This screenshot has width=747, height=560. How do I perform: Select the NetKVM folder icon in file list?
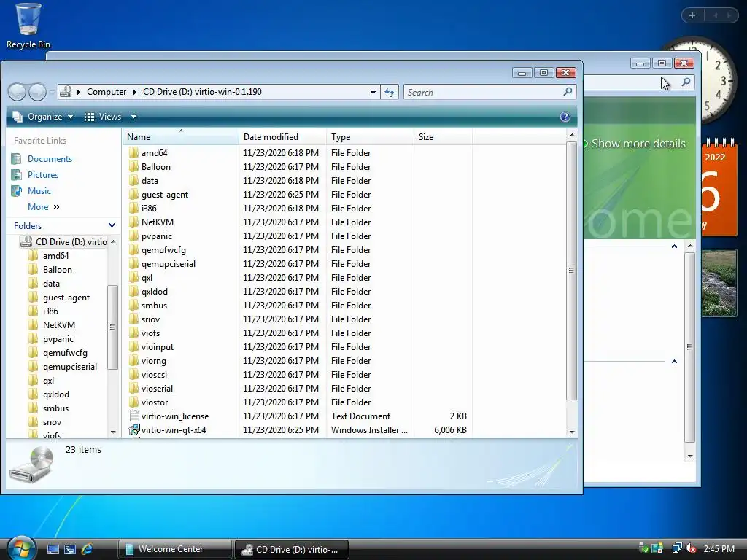(x=134, y=222)
